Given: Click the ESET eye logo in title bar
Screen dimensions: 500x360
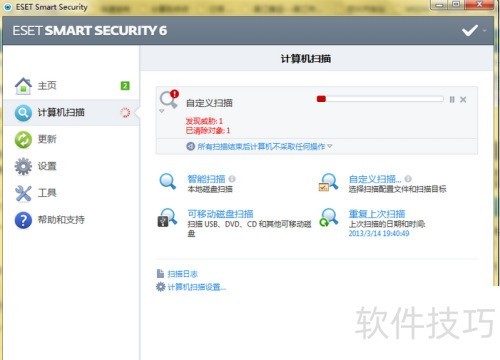Looking at the screenshot, I should [8, 7].
